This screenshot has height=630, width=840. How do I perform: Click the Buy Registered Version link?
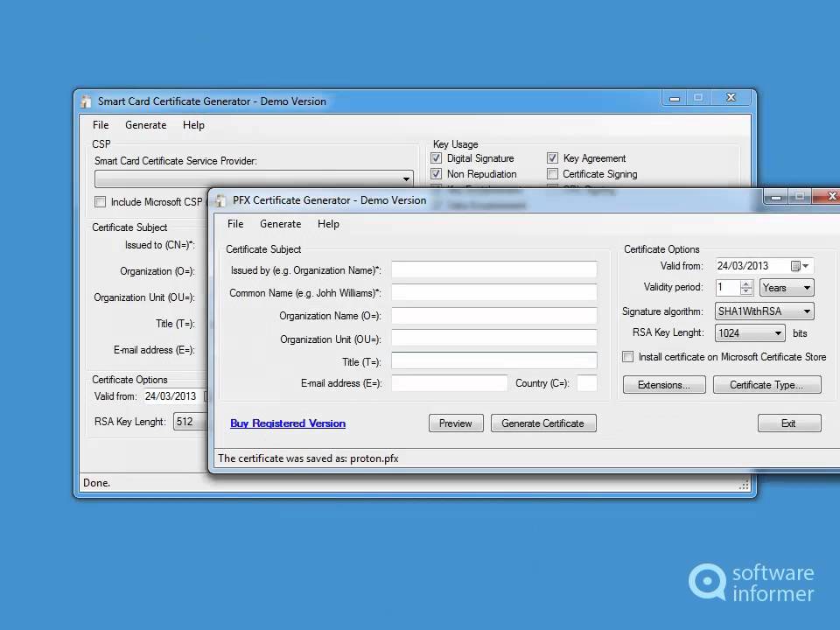[x=288, y=423]
